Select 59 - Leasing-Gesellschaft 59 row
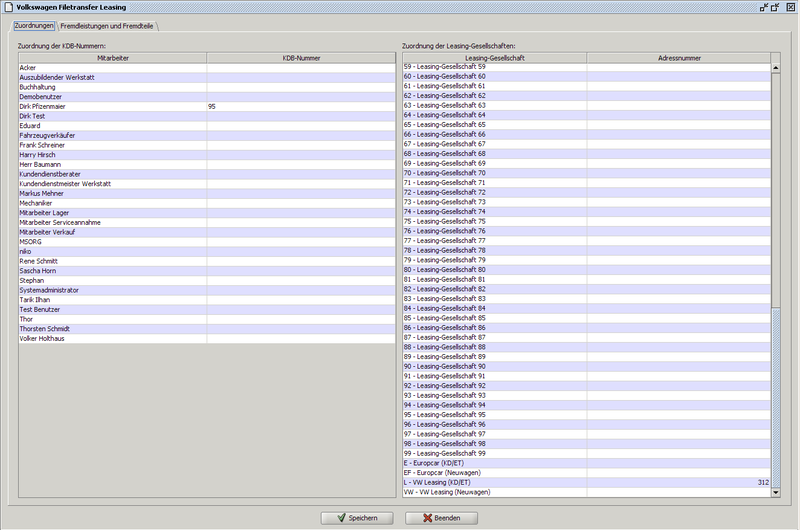This screenshot has width=800, height=530. point(587,67)
